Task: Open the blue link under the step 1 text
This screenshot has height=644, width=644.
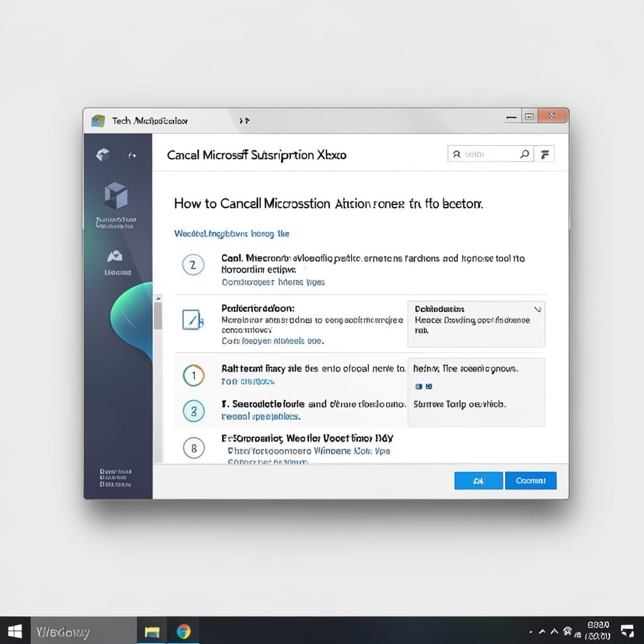Action: 248,382
